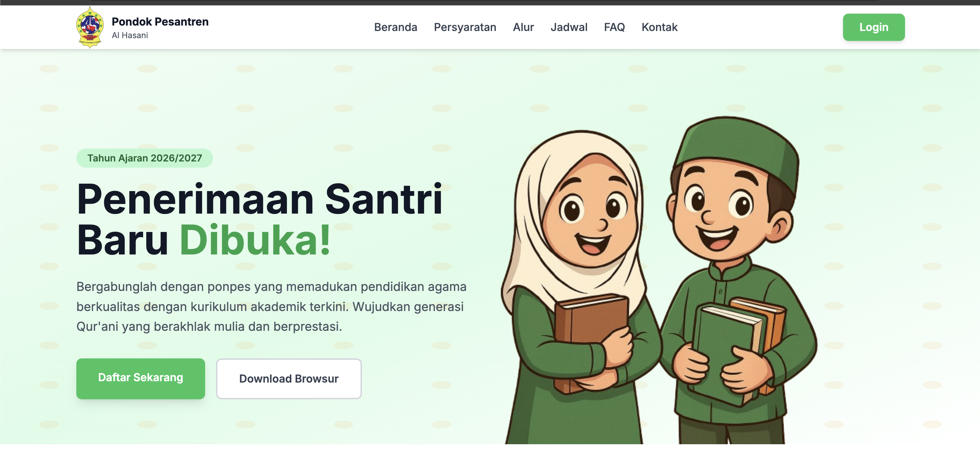Click the green Dibuka! headline word
Viewport: 980px width, 449px height.
pyautogui.click(x=255, y=240)
